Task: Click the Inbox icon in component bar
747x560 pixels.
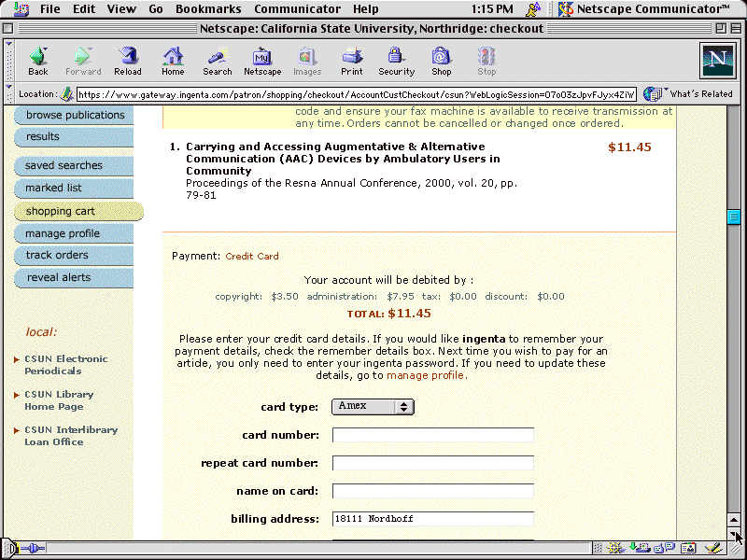Action: click(x=640, y=549)
